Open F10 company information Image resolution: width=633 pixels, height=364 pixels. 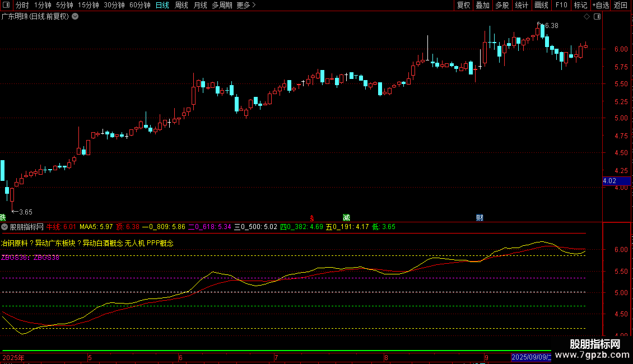tap(561, 5)
